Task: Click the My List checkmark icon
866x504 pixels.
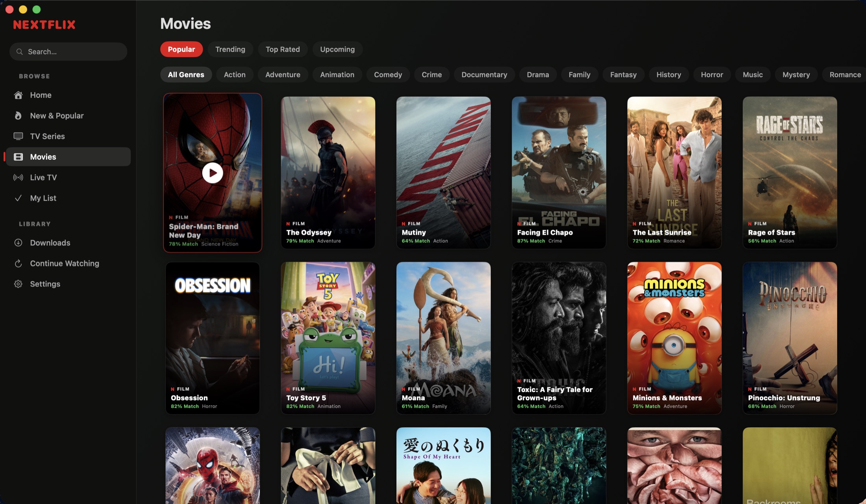Action: pos(18,198)
